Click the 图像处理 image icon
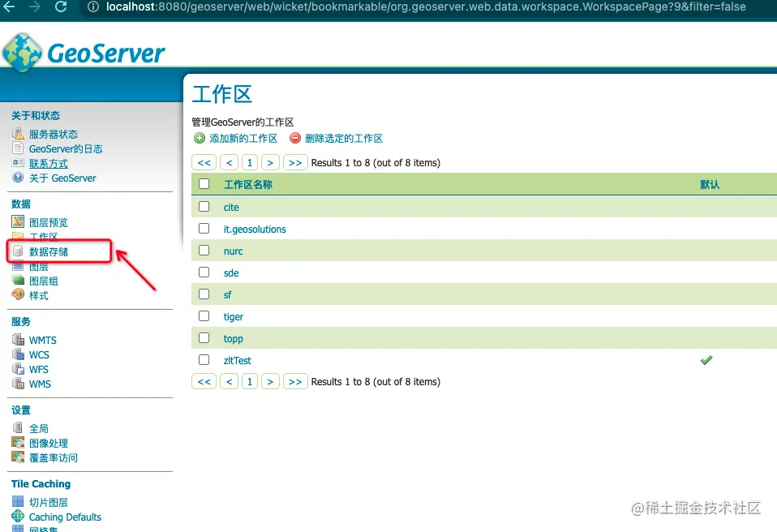 pyautogui.click(x=18, y=442)
